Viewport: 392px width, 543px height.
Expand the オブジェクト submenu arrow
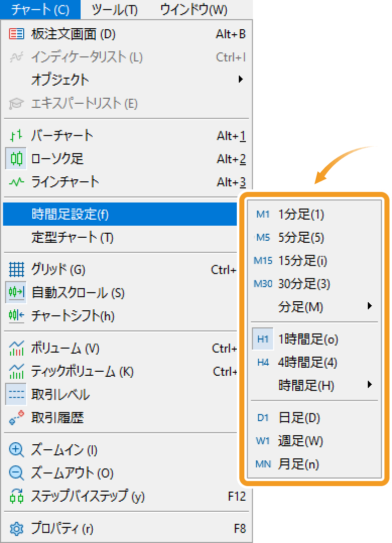241,79
